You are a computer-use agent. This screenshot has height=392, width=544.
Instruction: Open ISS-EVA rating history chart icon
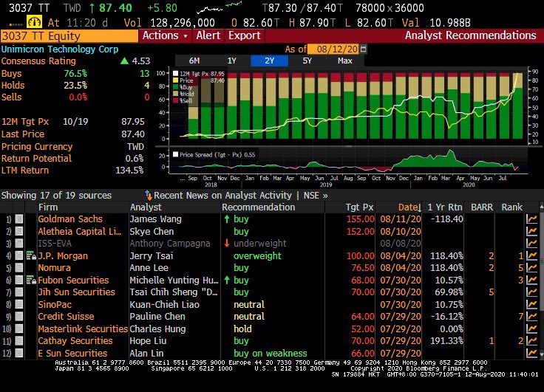pos(531,244)
